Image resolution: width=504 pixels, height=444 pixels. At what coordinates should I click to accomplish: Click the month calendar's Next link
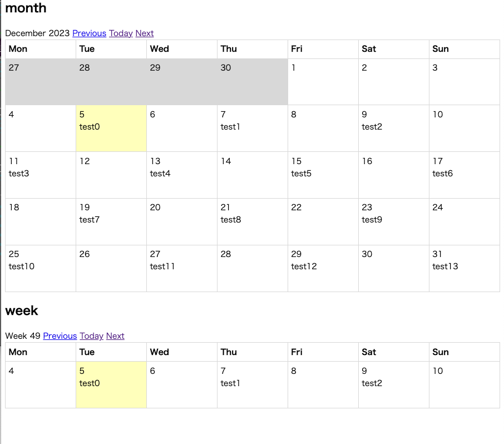click(144, 33)
